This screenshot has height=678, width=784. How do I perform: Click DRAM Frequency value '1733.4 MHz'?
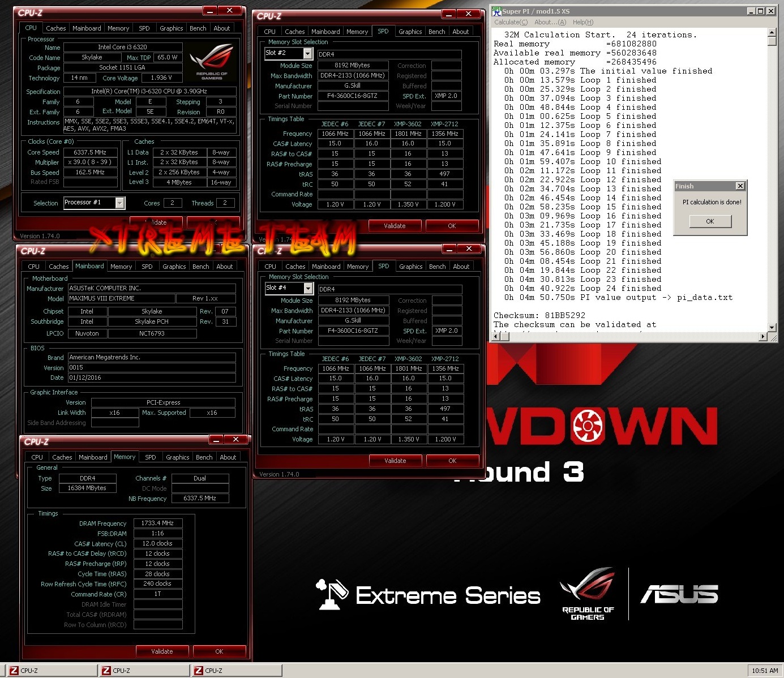click(x=158, y=523)
